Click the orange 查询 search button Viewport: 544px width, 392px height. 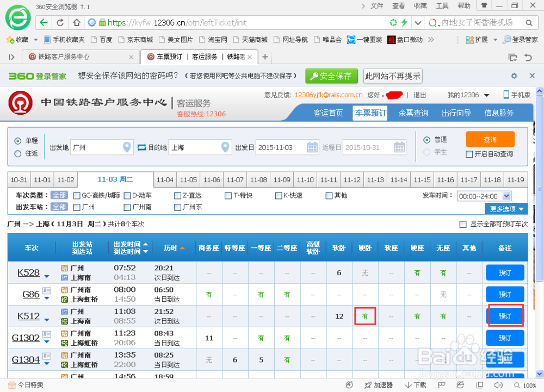click(x=489, y=139)
